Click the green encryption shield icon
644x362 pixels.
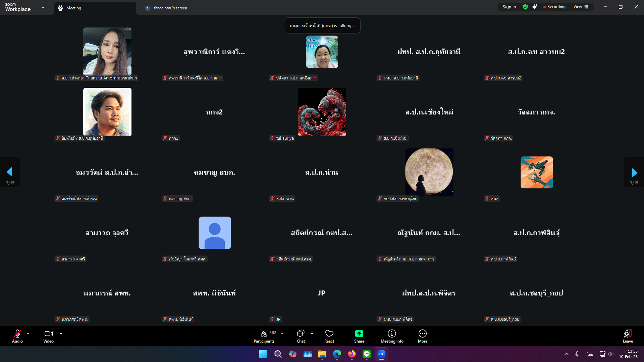click(x=525, y=7)
